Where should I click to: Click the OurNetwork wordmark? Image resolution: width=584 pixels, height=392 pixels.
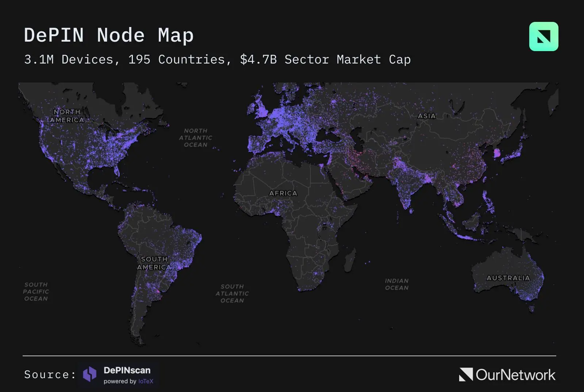tap(515, 375)
